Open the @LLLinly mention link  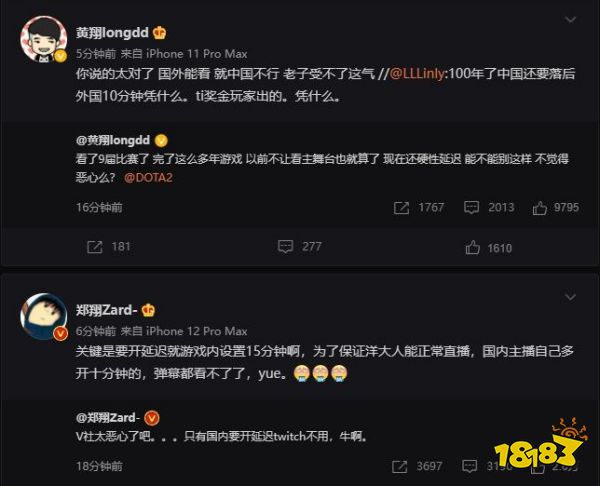417,73
